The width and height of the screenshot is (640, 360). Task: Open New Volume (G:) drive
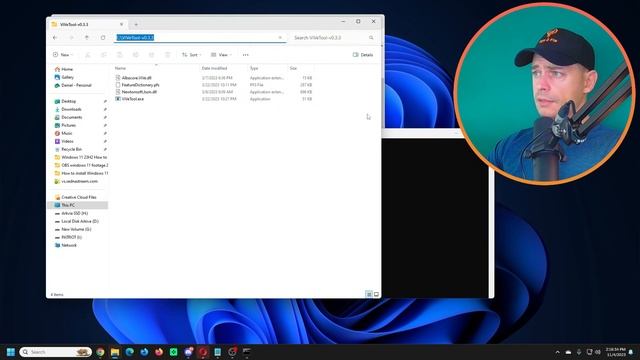[x=76, y=229]
